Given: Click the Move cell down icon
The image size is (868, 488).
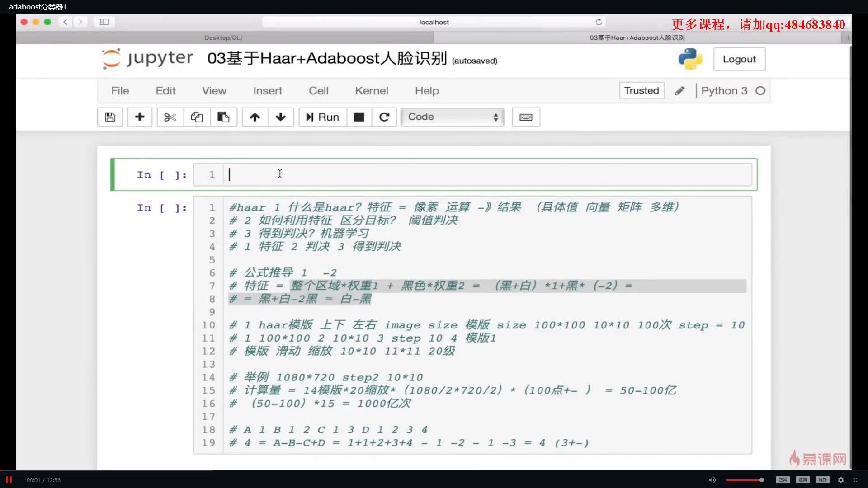Looking at the screenshot, I should click(281, 116).
